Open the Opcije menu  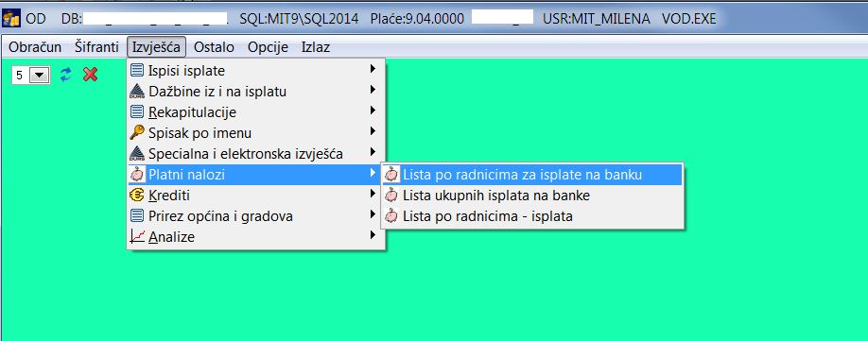click(x=268, y=47)
